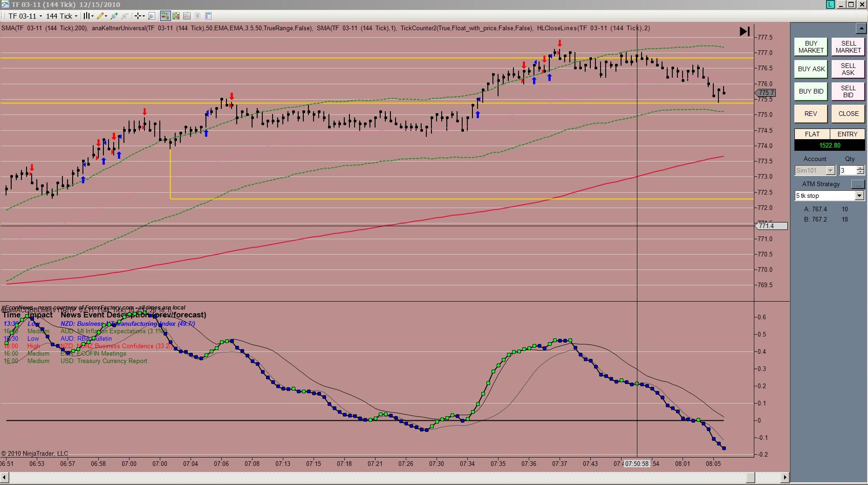
Task: Click the zoom out icon
Action: (124, 16)
